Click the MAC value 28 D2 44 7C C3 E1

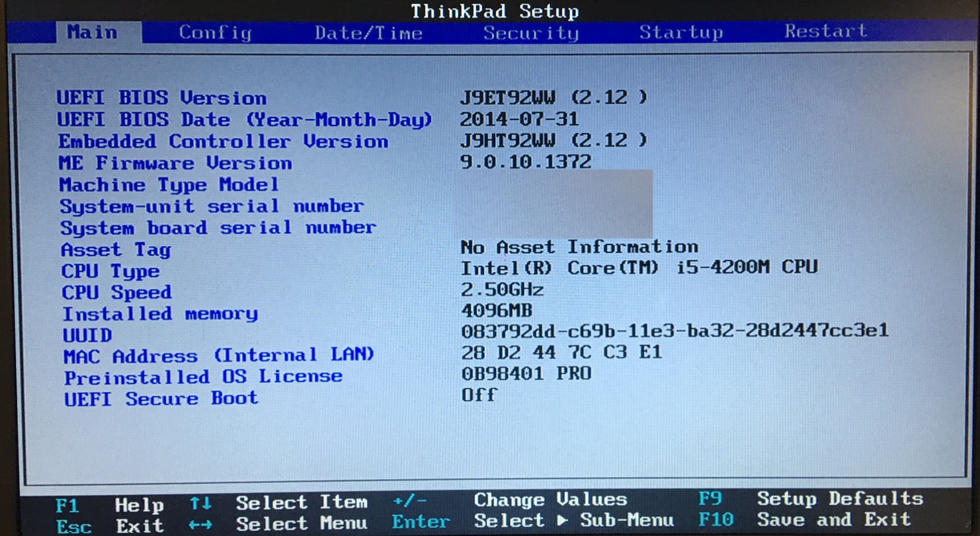point(561,352)
